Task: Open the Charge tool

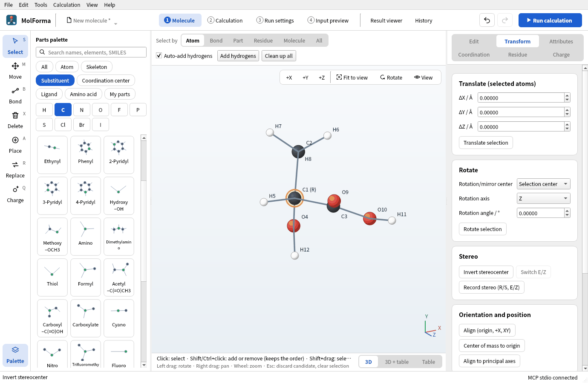Action: 15,194
